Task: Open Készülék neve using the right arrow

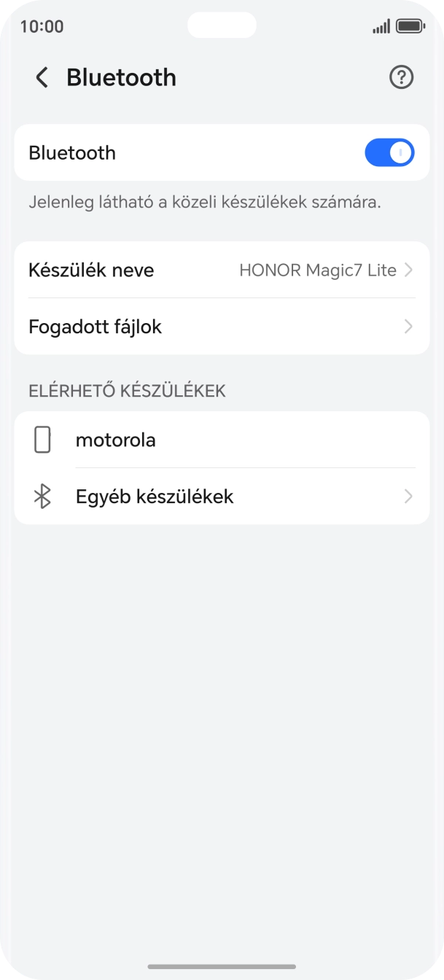Action: [408, 270]
